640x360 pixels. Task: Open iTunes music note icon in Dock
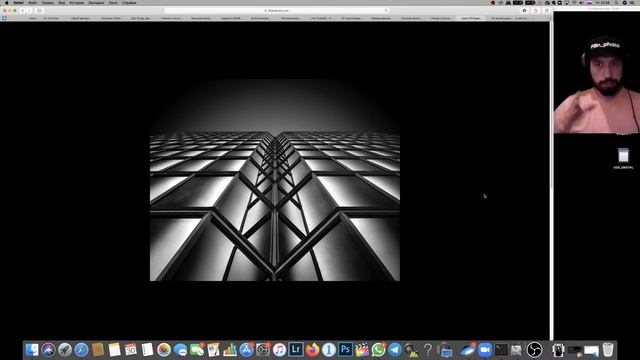pos(279,350)
